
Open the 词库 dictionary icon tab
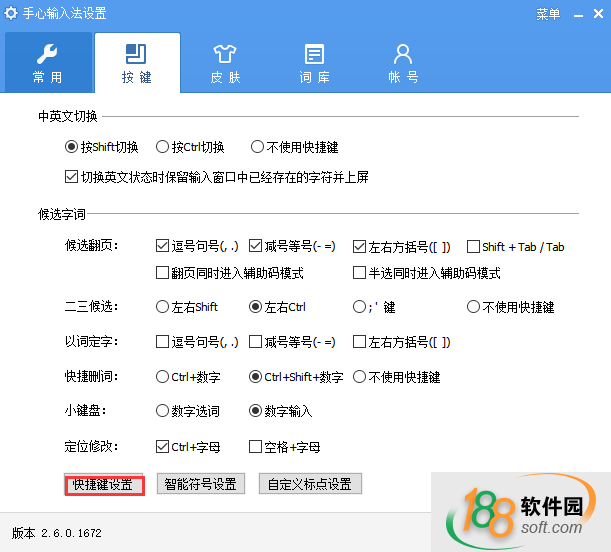point(314,62)
